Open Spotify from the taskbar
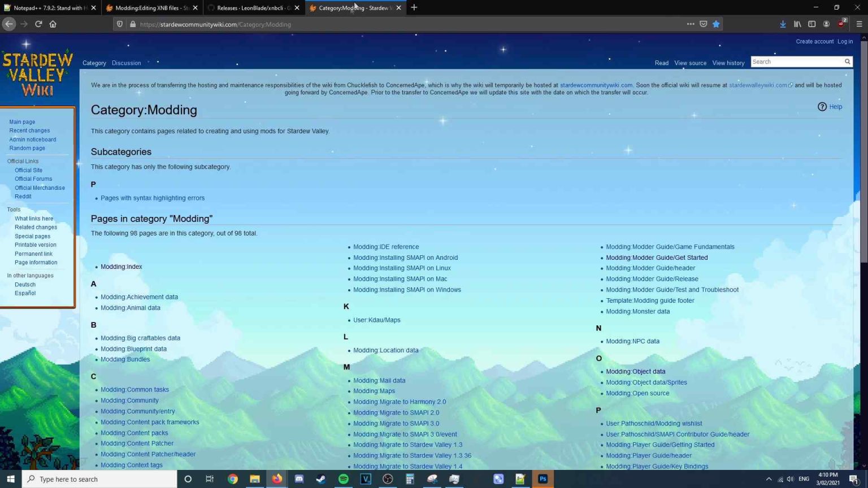This screenshot has width=868, height=488. coord(343,479)
